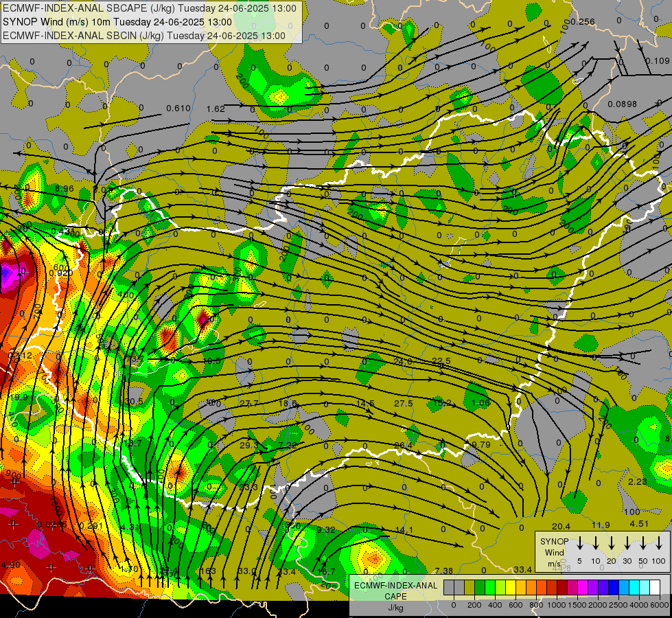Click the map value 7.22
The width and height of the screenshot is (672, 618).
[x=288, y=445]
